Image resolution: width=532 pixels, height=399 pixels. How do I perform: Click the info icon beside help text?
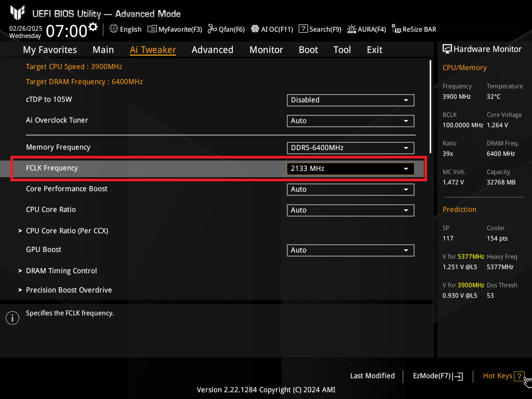12,318
